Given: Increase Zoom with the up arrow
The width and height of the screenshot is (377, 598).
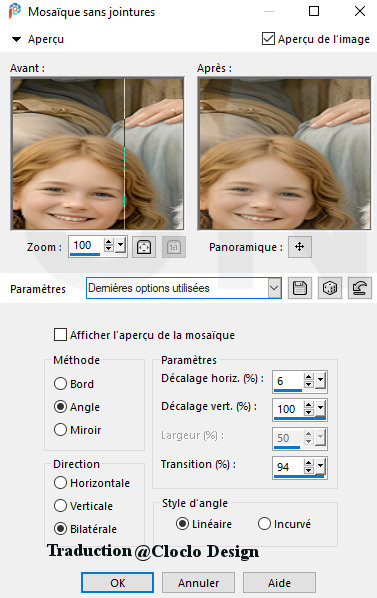Looking at the screenshot, I should click(x=109, y=242).
